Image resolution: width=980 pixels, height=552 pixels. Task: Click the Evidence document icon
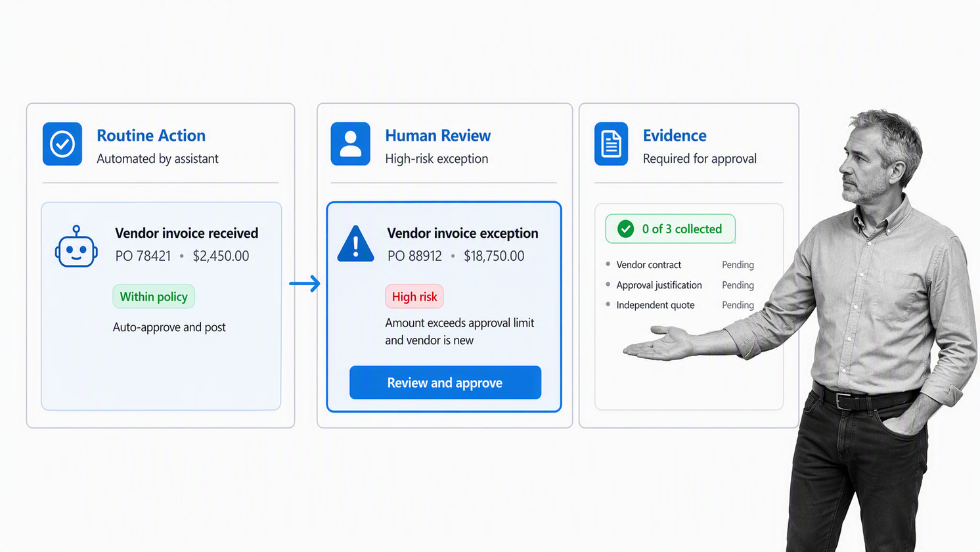(x=611, y=144)
